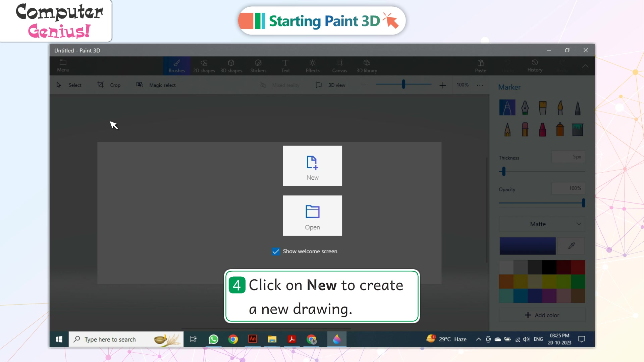
Task: Open the volume control in tray
Action: pos(526,339)
